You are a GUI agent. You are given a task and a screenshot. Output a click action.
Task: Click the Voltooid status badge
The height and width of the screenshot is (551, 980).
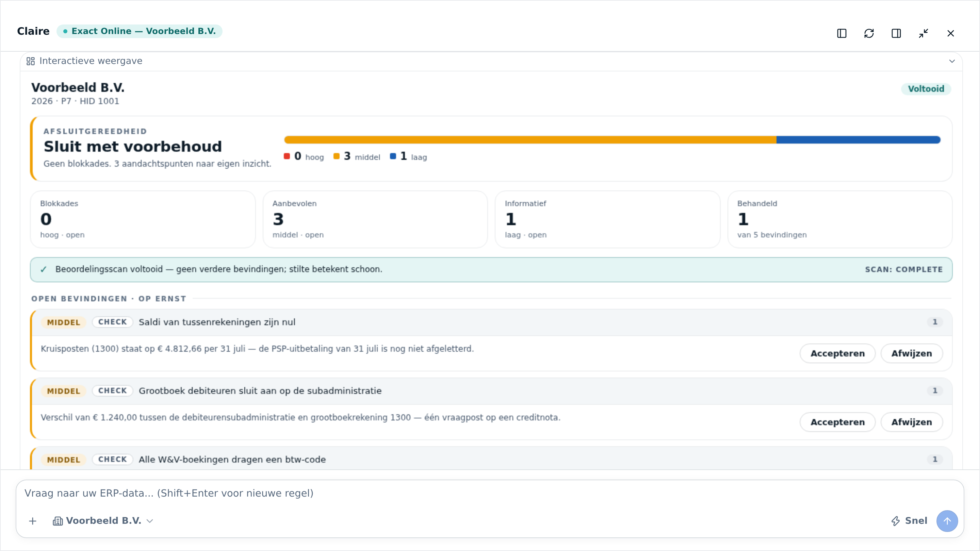pos(926,88)
